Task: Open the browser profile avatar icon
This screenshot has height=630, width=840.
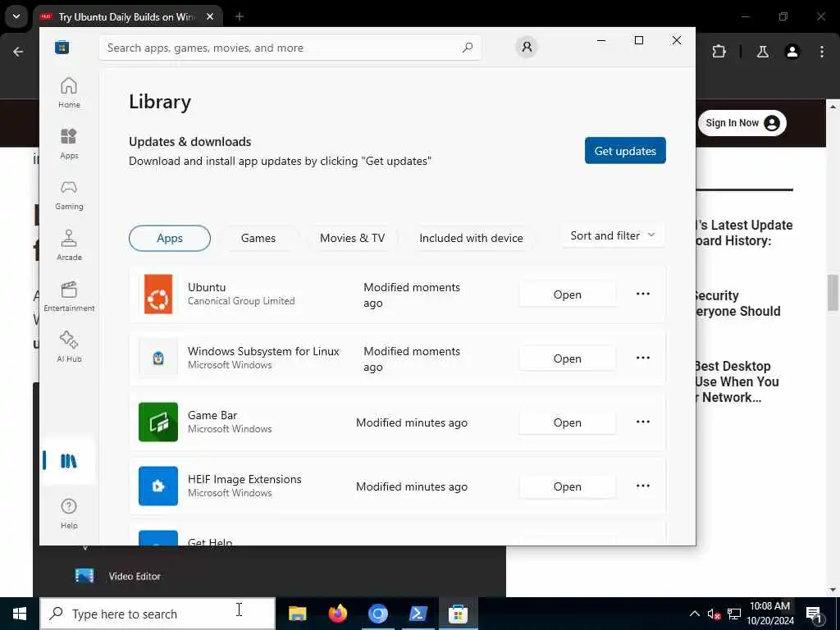Action: pyautogui.click(x=792, y=52)
